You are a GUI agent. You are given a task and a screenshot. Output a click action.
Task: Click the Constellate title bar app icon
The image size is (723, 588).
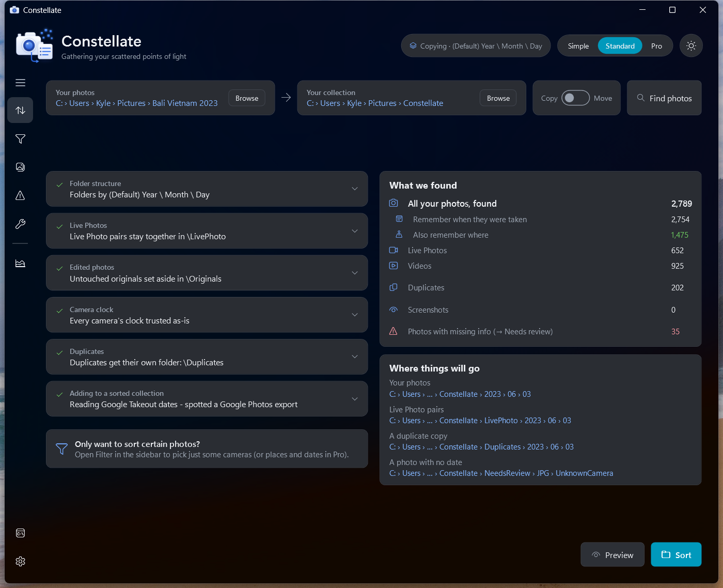pos(14,10)
